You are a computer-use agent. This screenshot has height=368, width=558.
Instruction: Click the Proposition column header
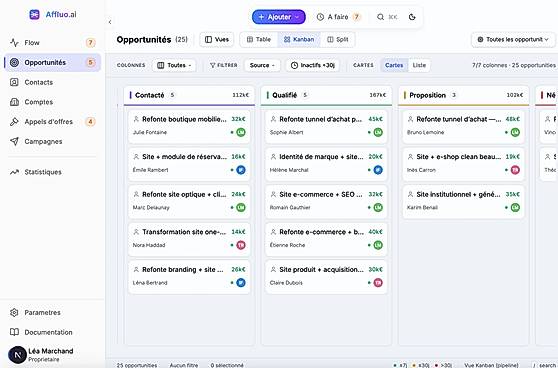[463, 95]
